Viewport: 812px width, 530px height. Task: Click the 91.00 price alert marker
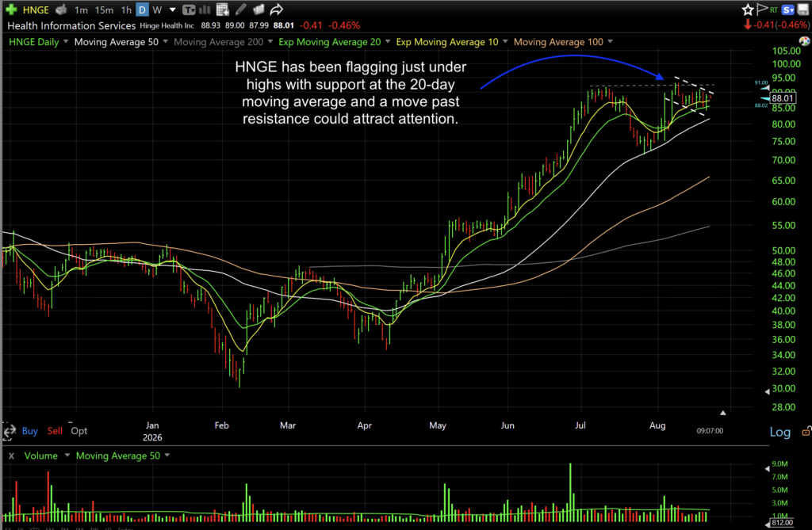[761, 83]
